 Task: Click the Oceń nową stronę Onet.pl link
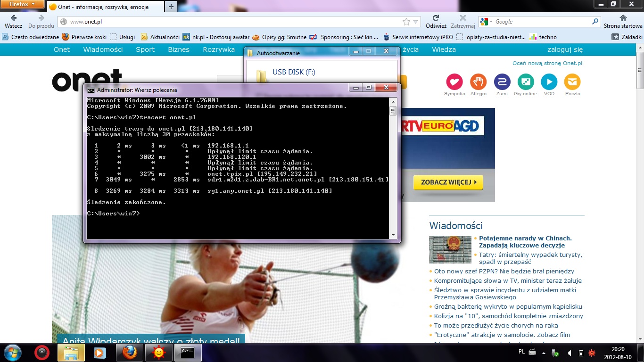point(547,63)
